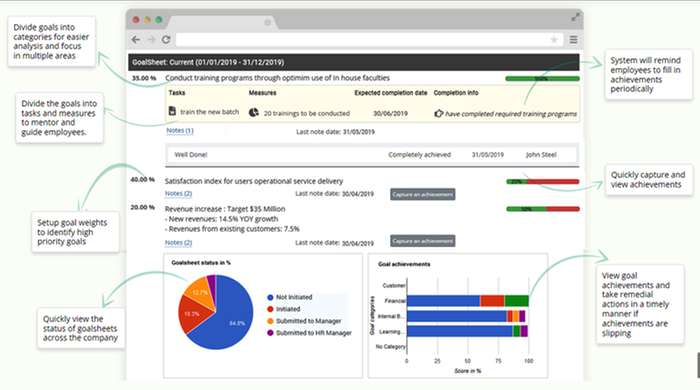Click GoalSheet Current header bar

click(x=354, y=62)
